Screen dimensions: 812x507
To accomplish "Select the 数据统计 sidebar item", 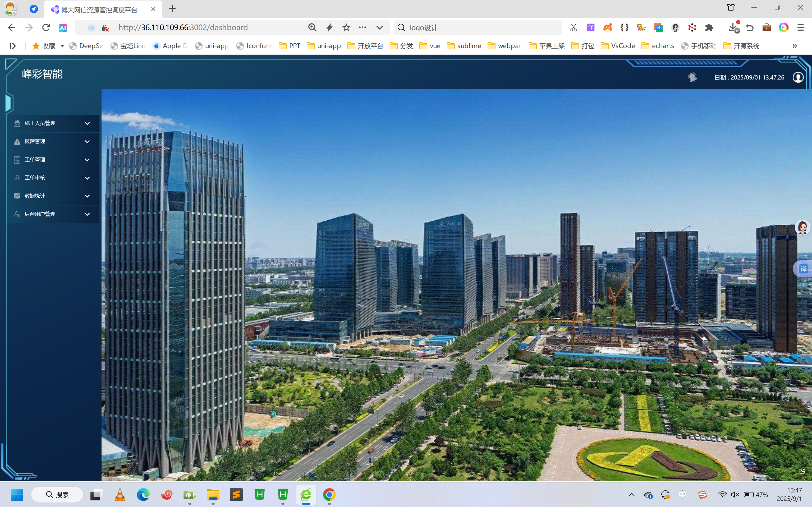I will coord(35,196).
